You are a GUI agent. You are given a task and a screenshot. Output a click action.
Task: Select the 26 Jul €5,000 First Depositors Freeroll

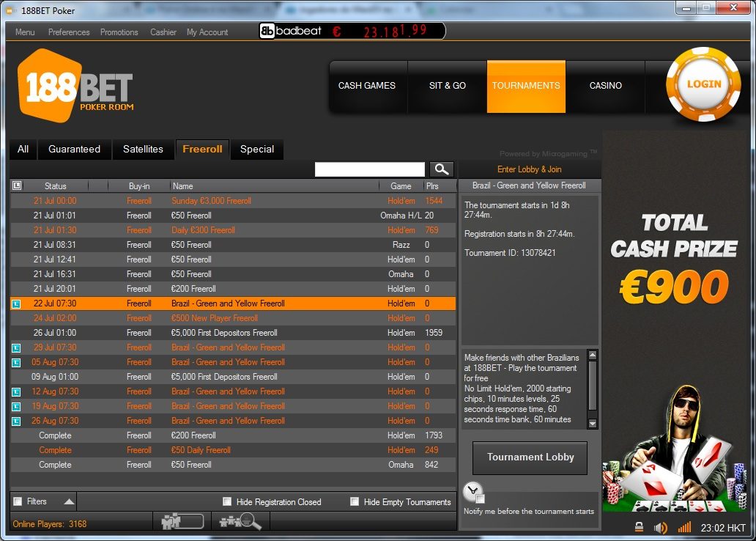pyautogui.click(x=233, y=333)
